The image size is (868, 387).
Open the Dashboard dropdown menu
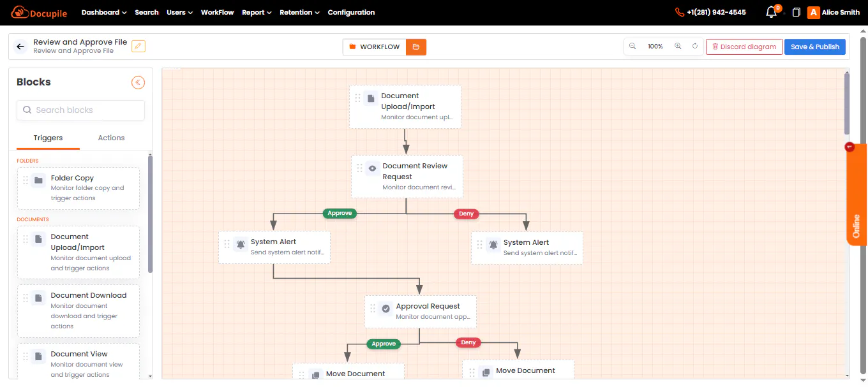coord(104,12)
